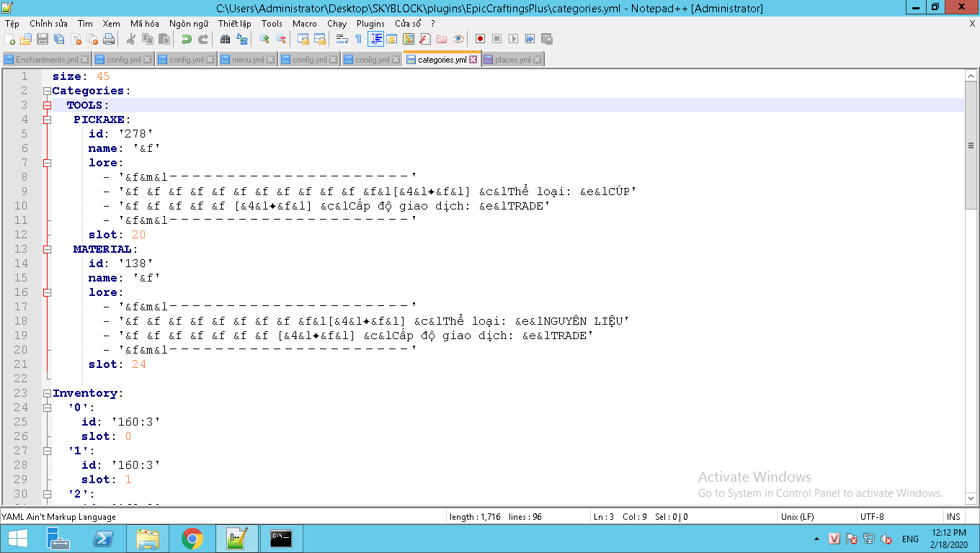Click the New file toolbar icon
Viewport: 980px width, 553px height.
[10, 39]
